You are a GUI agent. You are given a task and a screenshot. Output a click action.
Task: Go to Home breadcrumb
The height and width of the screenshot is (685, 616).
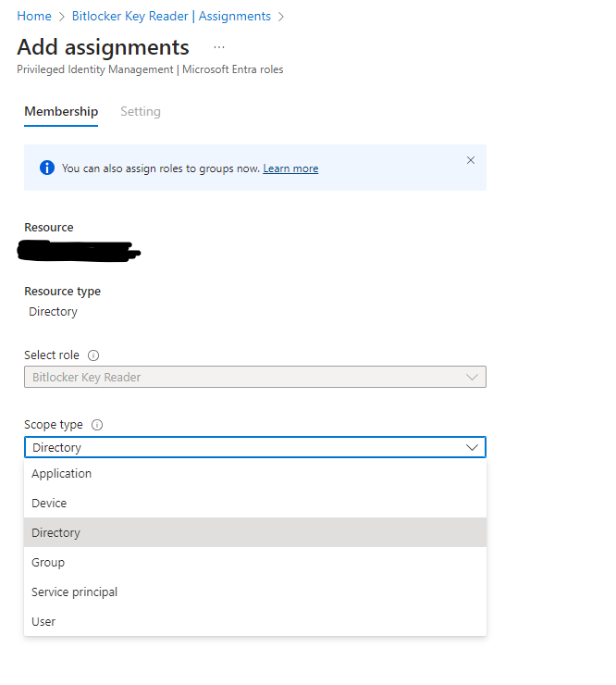[34, 16]
